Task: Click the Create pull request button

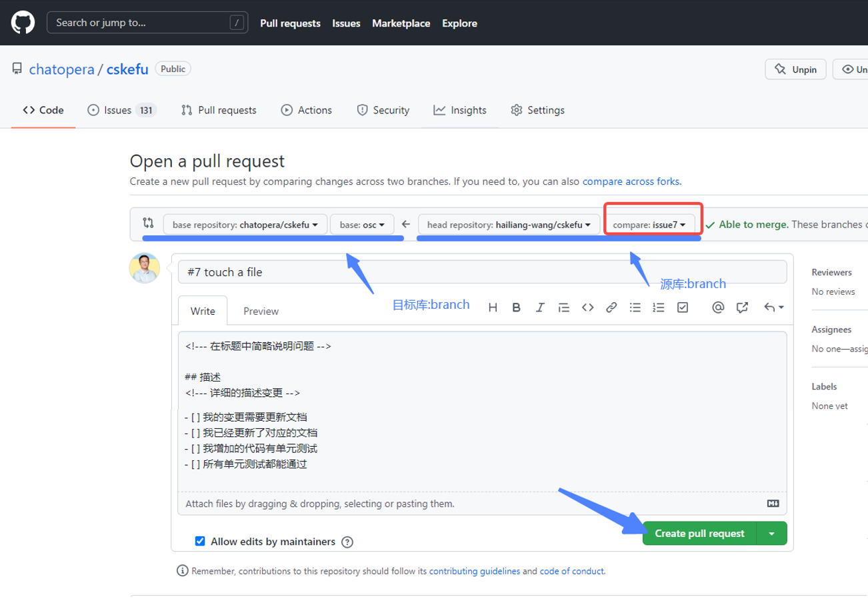Action: (x=699, y=533)
